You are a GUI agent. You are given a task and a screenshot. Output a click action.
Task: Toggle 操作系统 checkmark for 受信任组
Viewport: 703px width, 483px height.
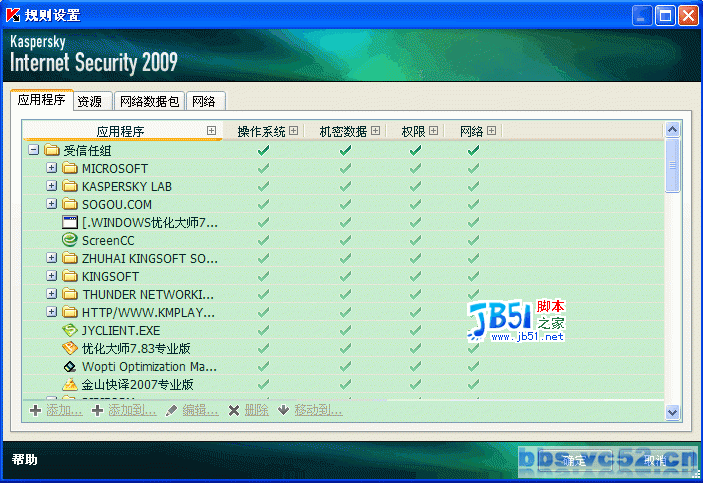264,150
